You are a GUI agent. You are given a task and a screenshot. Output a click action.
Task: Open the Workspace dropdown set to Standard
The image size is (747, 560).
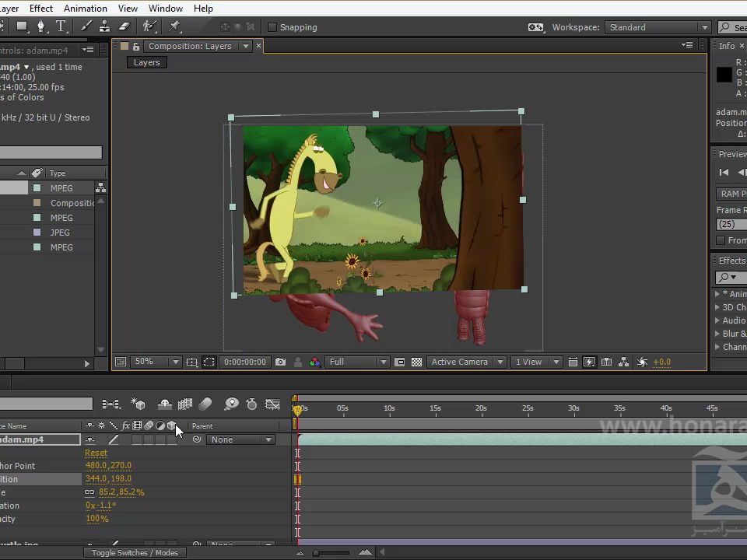pos(658,27)
